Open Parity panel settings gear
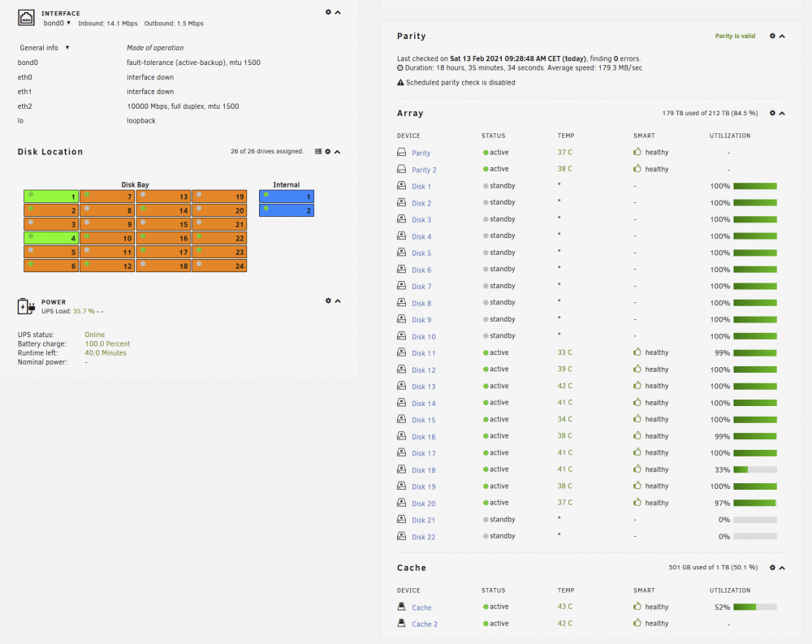Image resolution: width=812 pixels, height=644 pixels. [x=772, y=36]
